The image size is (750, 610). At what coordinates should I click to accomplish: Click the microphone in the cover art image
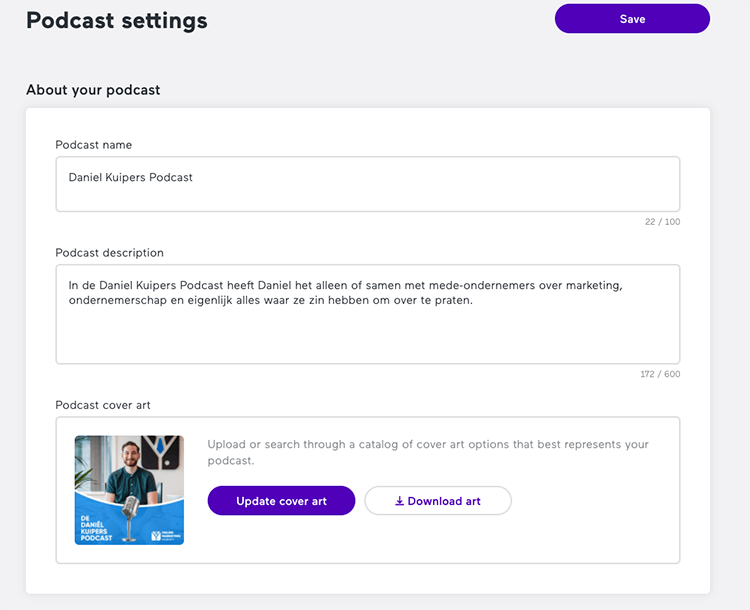point(129,507)
